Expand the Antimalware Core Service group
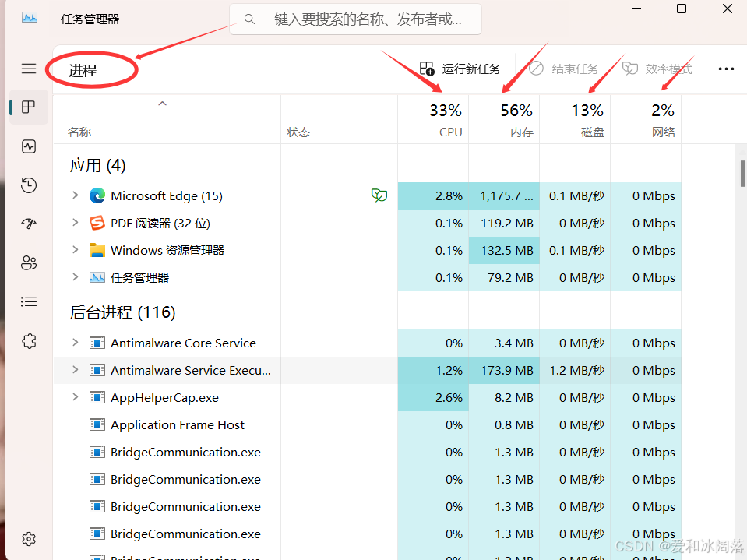The height and width of the screenshot is (560, 747). click(76, 343)
